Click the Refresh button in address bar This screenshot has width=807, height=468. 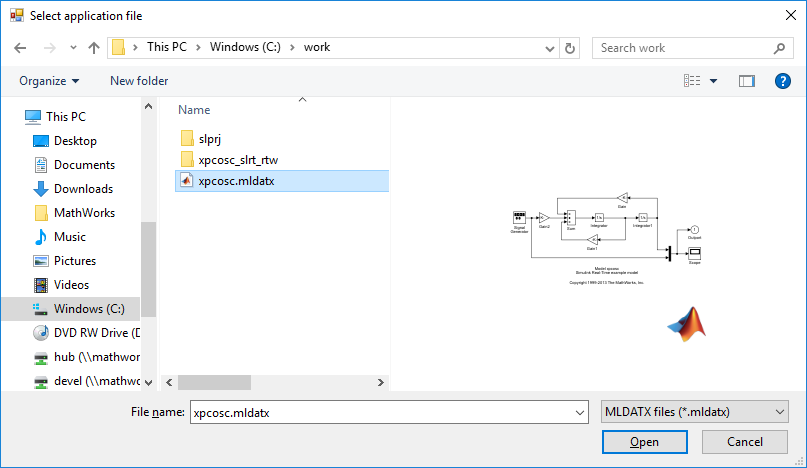[570, 48]
